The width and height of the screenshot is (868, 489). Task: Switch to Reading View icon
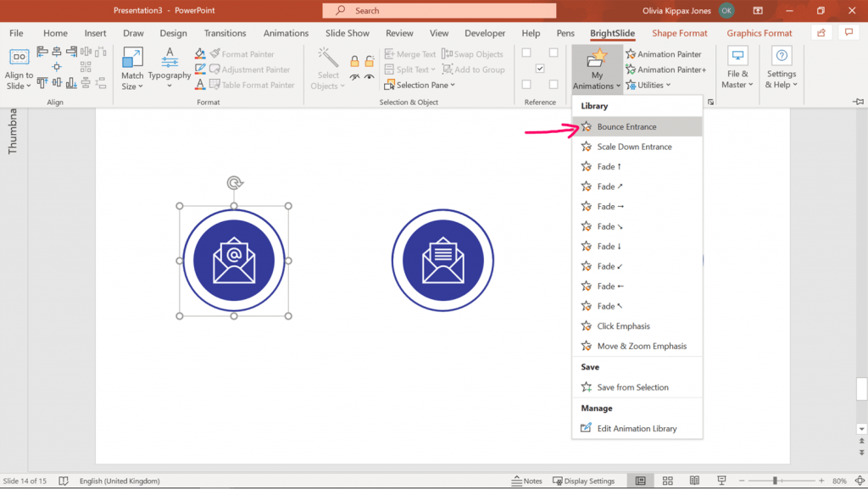[695, 481]
